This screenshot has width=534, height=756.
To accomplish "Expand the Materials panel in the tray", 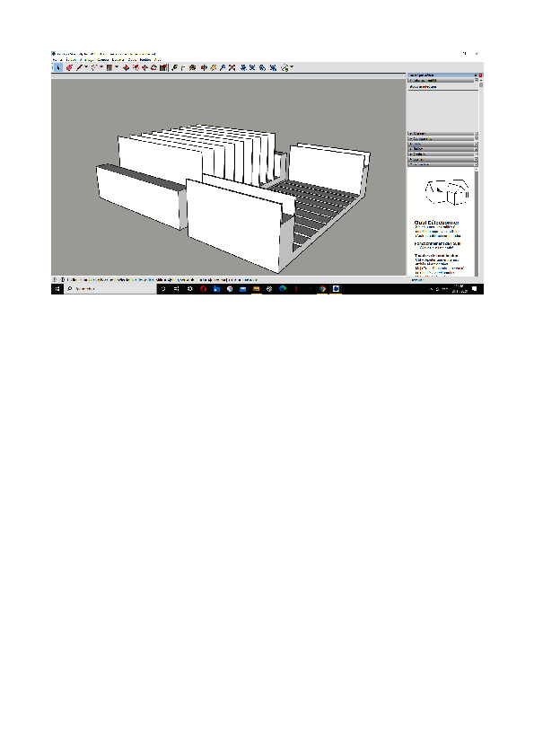I will click(x=441, y=134).
